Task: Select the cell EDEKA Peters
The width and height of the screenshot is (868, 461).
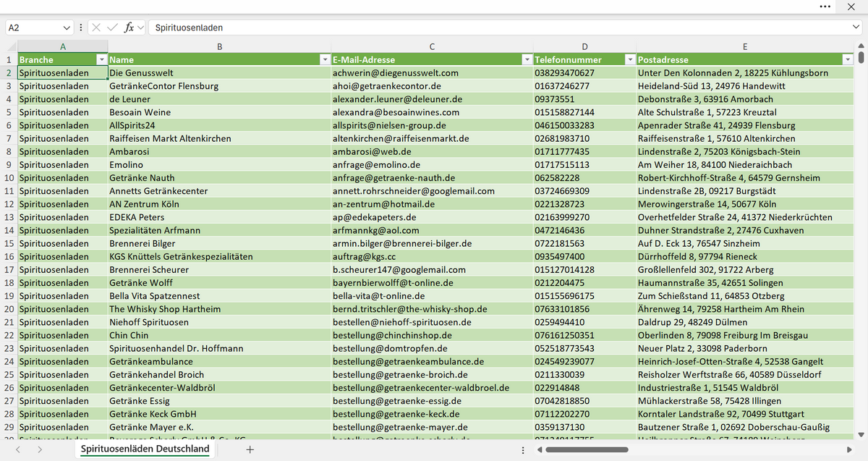Action: click(x=220, y=217)
